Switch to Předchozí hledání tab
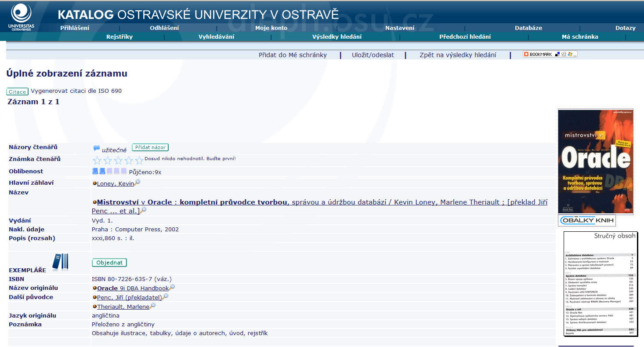Image resolution: width=644 pixels, height=347 pixels. pyautogui.click(x=465, y=37)
